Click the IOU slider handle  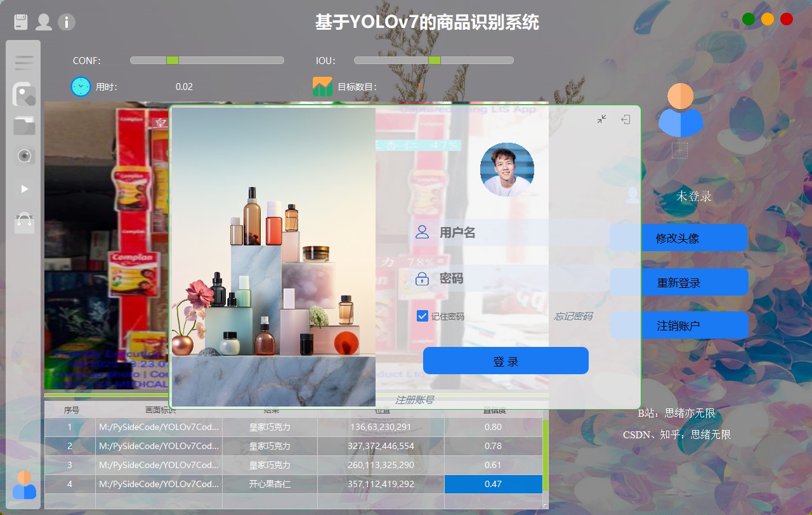[435, 60]
